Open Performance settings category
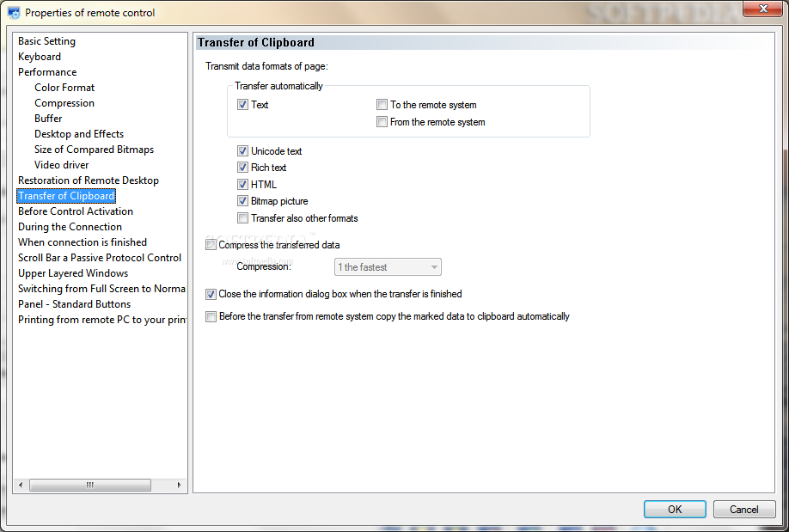Screen dimensions: 789x532 click(x=47, y=72)
